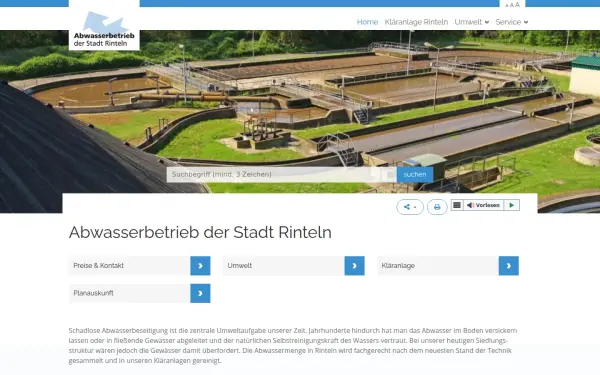The width and height of the screenshot is (600, 375).
Task: Click the blue arrow beside Preise & Kontakt
Action: click(x=200, y=266)
